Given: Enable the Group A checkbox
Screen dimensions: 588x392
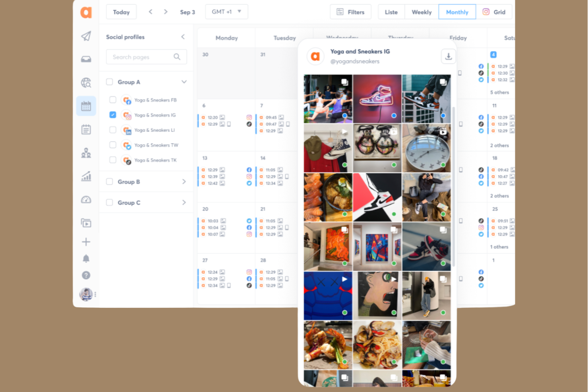Looking at the screenshot, I should pos(109,82).
